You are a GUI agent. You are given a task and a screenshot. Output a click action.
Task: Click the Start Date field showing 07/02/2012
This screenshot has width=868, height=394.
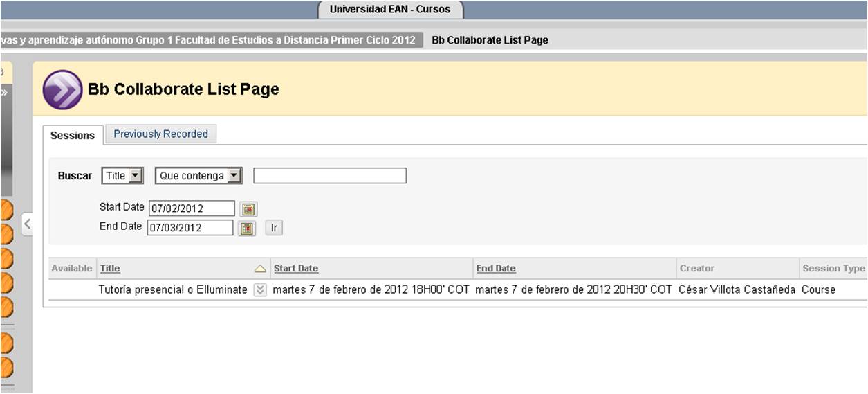point(192,208)
